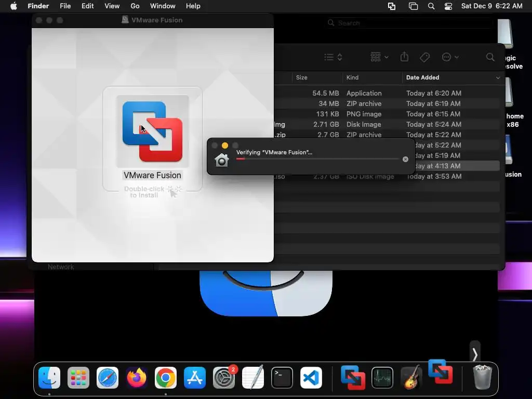The width and height of the screenshot is (532, 399).
Task: Open TextEdit from the Dock
Action: pos(253,378)
